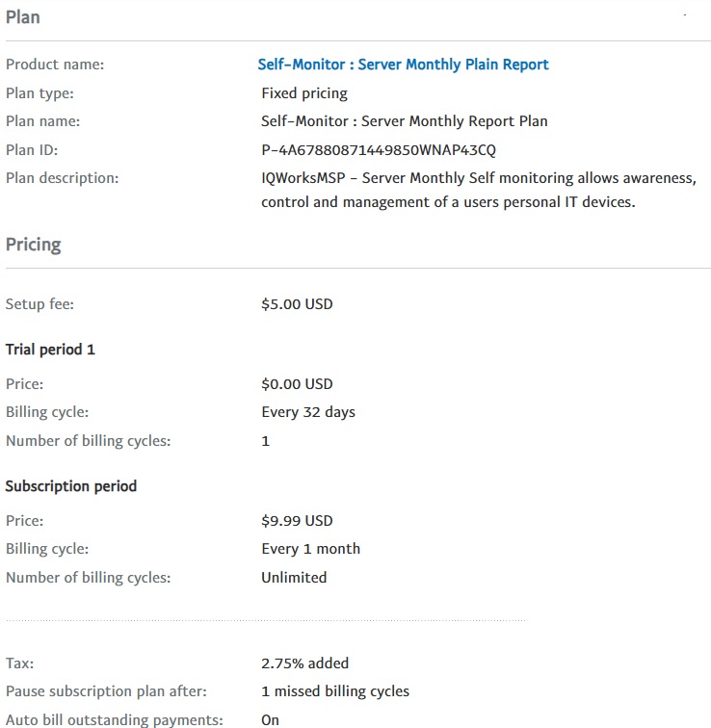Screen dimensions: 711x728
Task: Click the Fixed pricing plan type value
Action: pyautogui.click(x=304, y=93)
